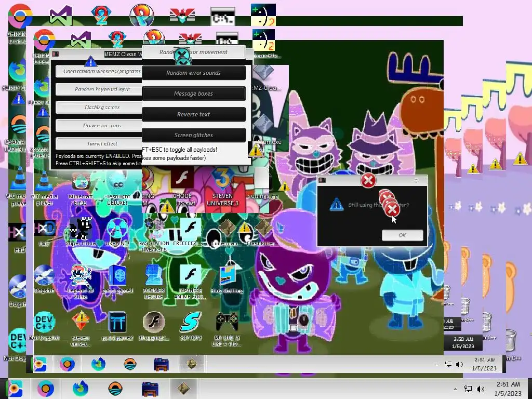The width and height of the screenshot is (532, 399).
Task: Open the Minecraft Birds desktop icon
Action: coord(81,189)
